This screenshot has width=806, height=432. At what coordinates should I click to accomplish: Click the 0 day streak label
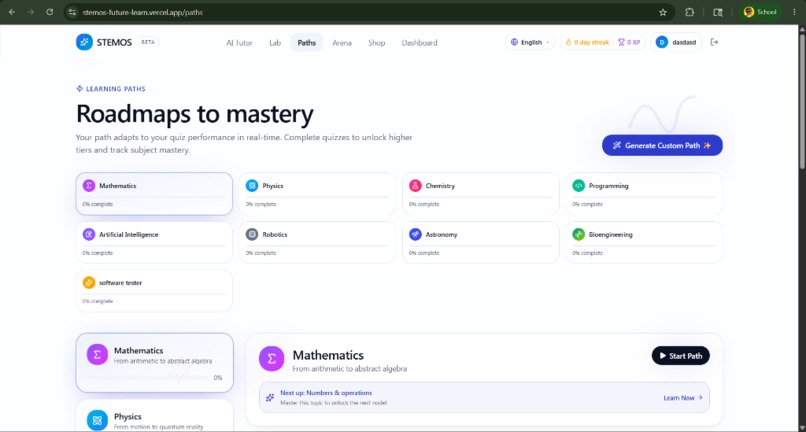click(591, 42)
